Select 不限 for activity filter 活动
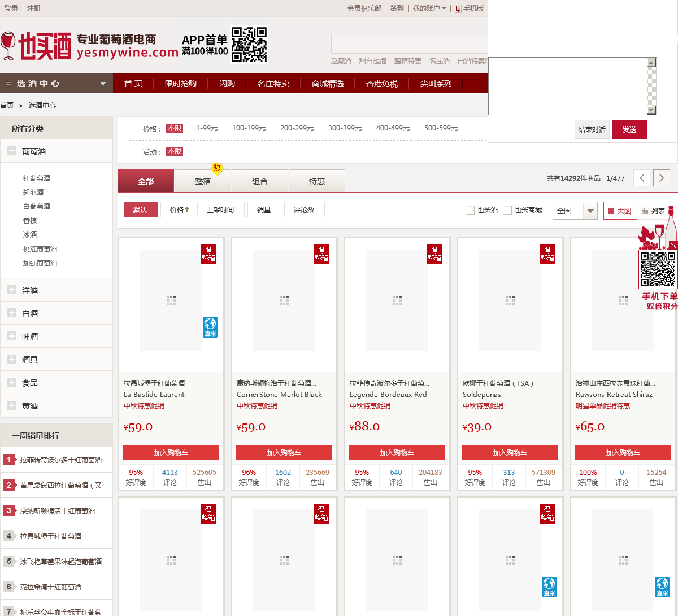678x616 pixels. click(x=175, y=151)
